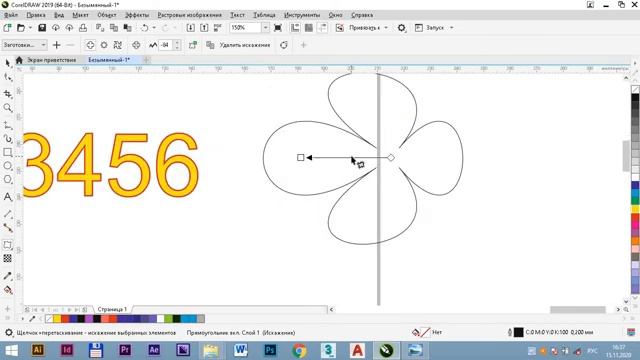The image size is (640, 360).
Task: Expand the Undo history dropdown arrow
Action: pos(154,28)
